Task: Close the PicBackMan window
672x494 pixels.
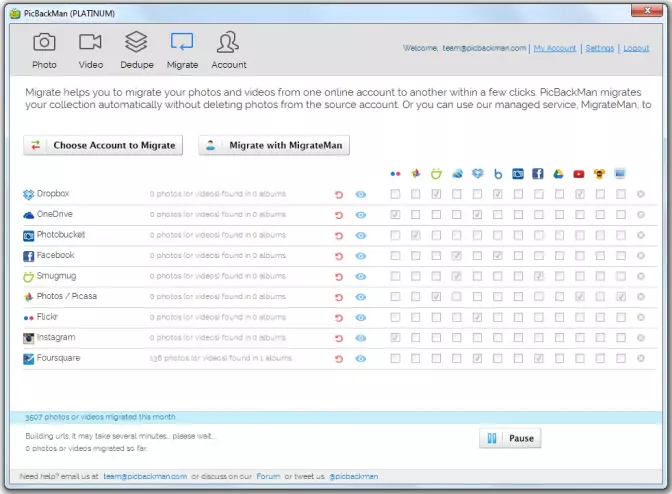Action: click(647, 10)
